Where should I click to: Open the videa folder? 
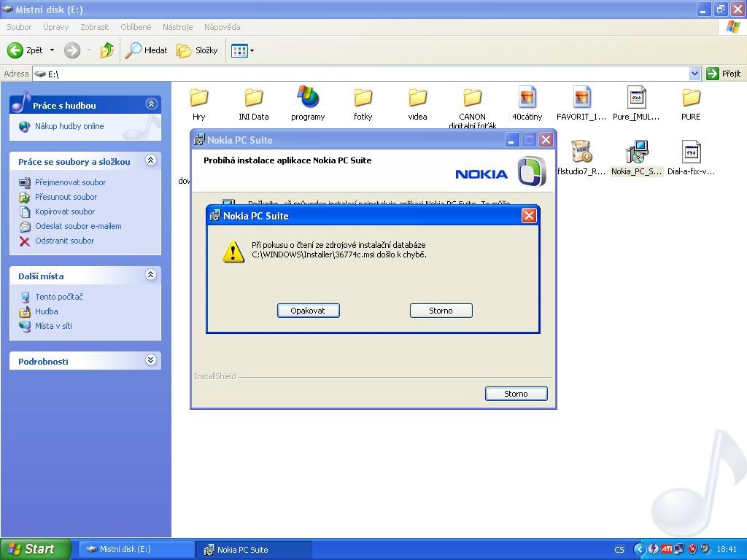point(417,98)
